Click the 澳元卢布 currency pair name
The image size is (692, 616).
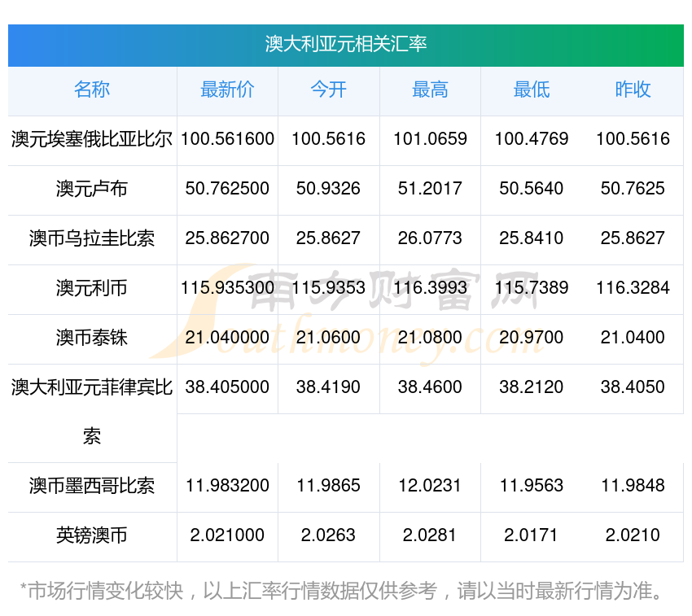point(92,189)
